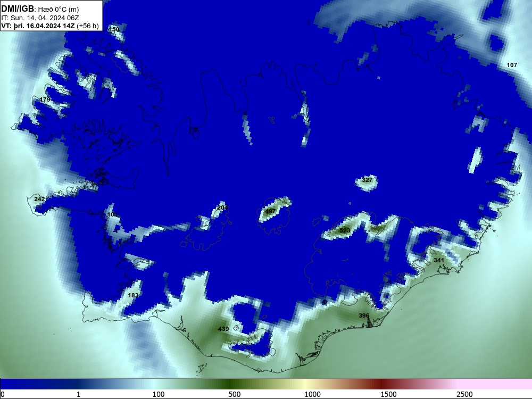The image size is (532, 399).
Task: Click the DMI/IGB title label
Action: click(18, 9)
